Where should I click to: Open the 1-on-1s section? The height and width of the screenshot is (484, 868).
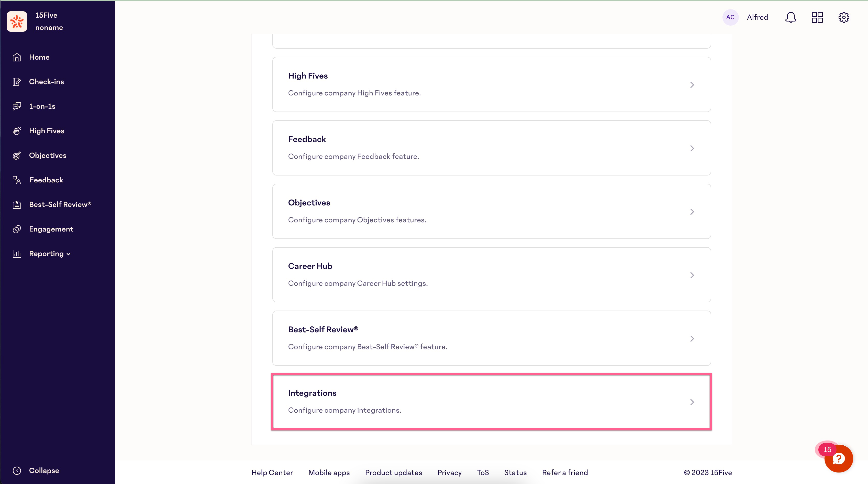pyautogui.click(x=42, y=106)
